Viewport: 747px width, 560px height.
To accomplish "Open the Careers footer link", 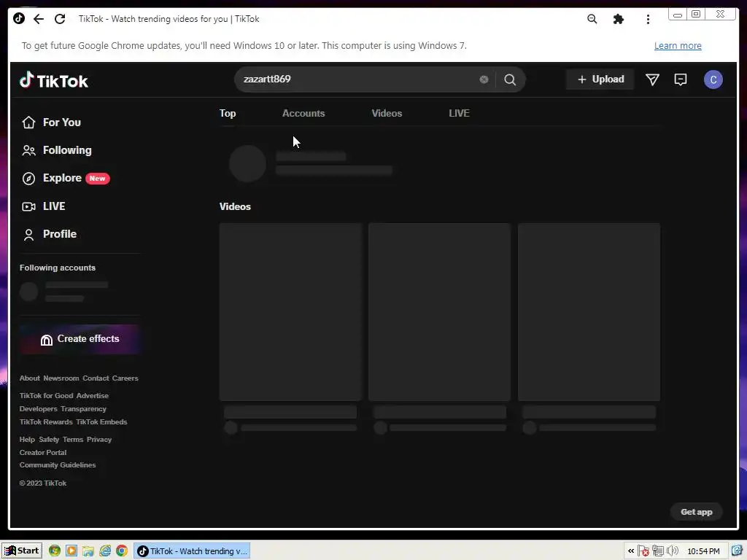I will [x=125, y=378].
